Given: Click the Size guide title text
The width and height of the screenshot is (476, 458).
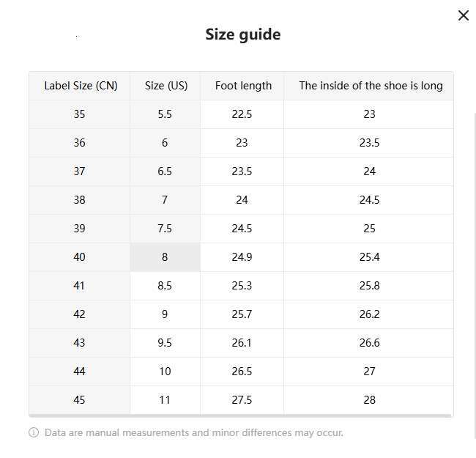Looking at the screenshot, I should point(242,34).
